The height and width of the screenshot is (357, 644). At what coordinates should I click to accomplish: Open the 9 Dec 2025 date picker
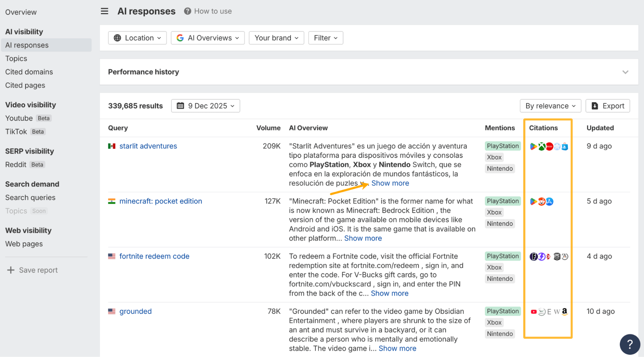point(206,106)
